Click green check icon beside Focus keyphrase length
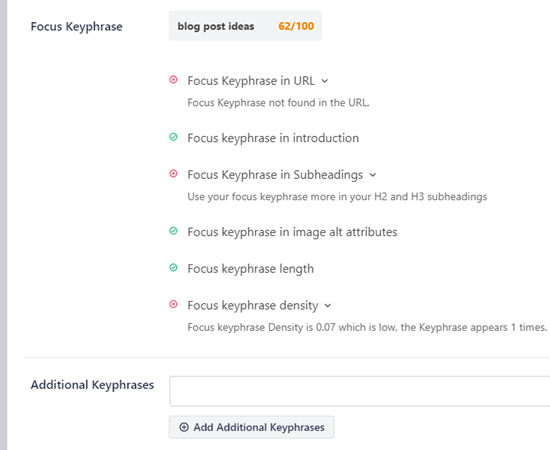This screenshot has height=450, width=550. click(173, 268)
